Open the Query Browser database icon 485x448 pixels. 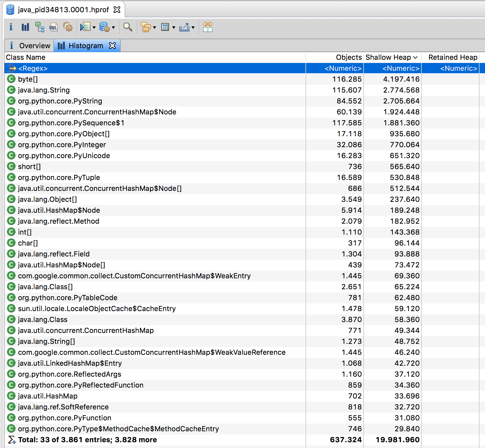[104, 27]
